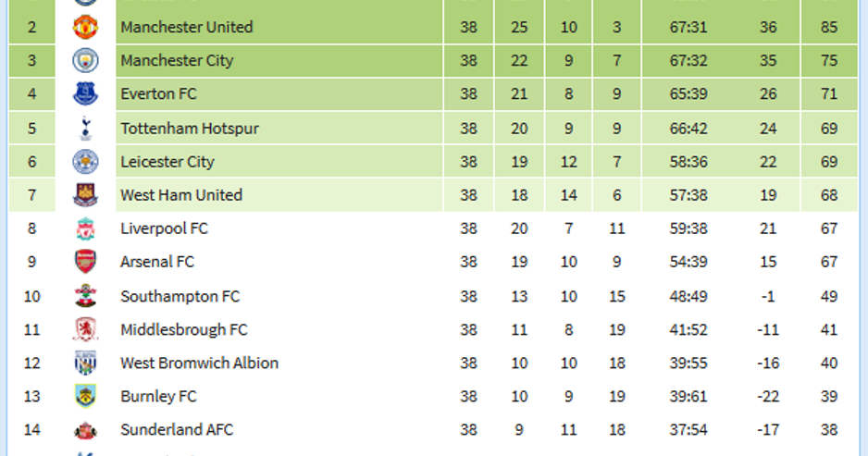Select Manchester United's 85 points cell
This screenshot has height=456, width=868.
(829, 27)
